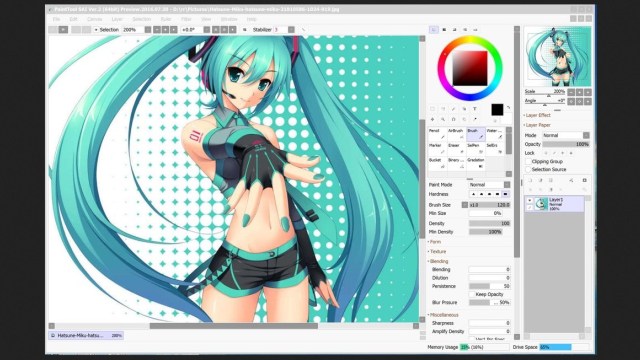Image resolution: width=640 pixels, height=360 pixels.
Task: Open the Filter menu
Action: tap(186, 19)
